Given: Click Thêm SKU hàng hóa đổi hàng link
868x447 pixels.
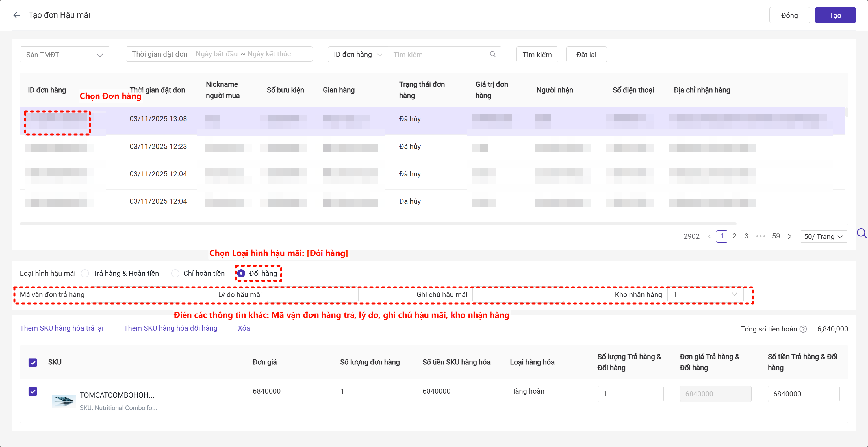Looking at the screenshot, I should point(170,328).
